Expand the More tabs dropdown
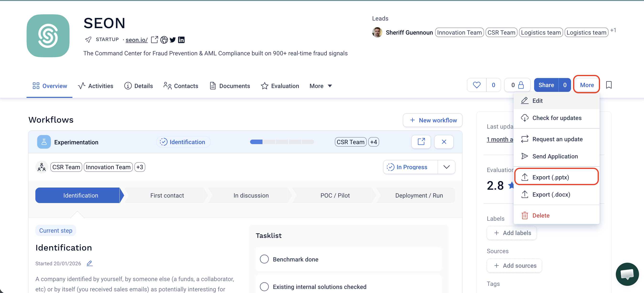 click(321, 86)
